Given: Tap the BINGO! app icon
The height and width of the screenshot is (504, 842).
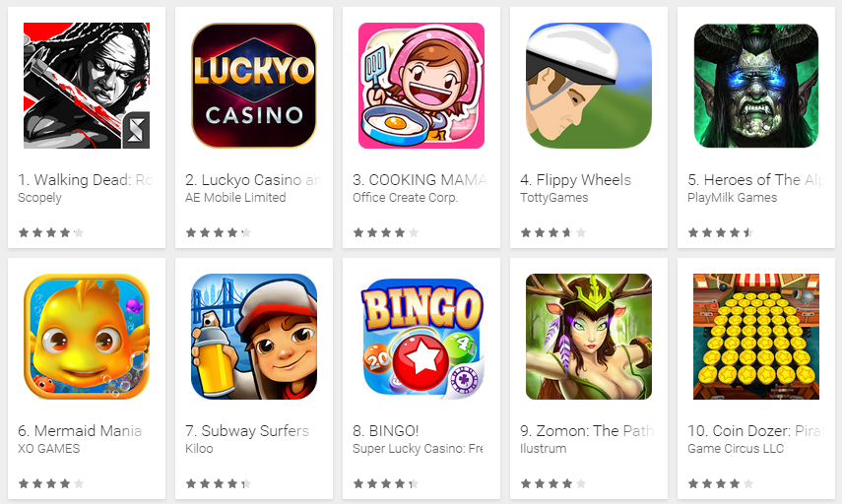Looking at the screenshot, I should pos(421,337).
